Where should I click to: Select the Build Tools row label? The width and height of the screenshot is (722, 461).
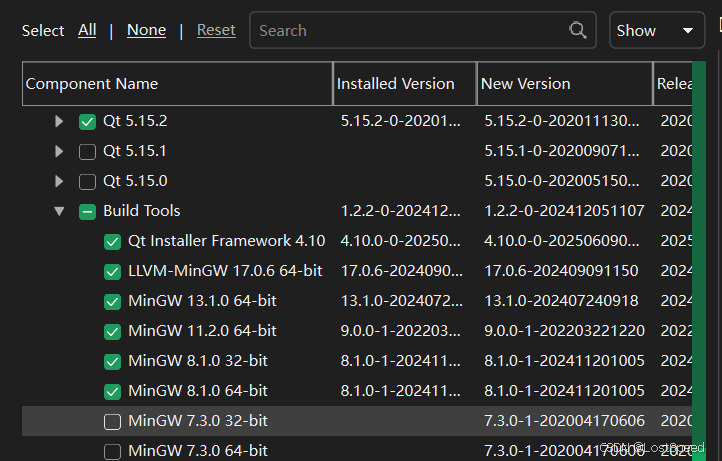pos(141,211)
